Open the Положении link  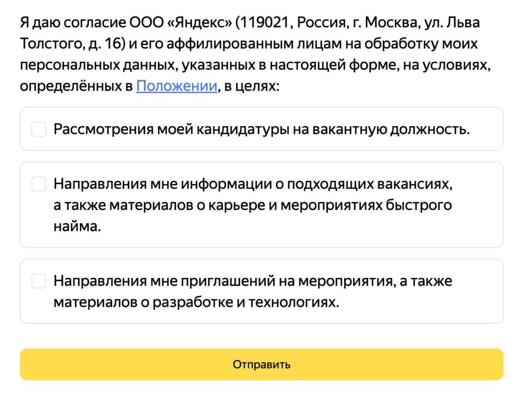[x=177, y=86]
